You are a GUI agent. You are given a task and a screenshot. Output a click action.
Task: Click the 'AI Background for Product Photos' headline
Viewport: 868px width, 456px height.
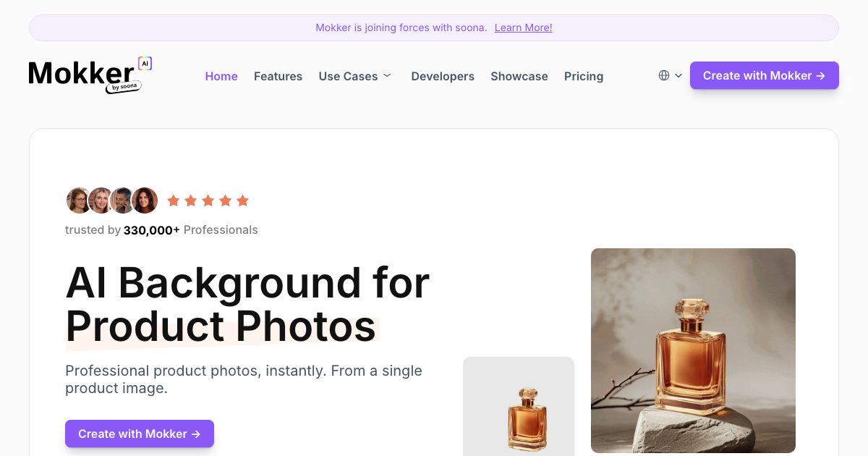tap(247, 304)
